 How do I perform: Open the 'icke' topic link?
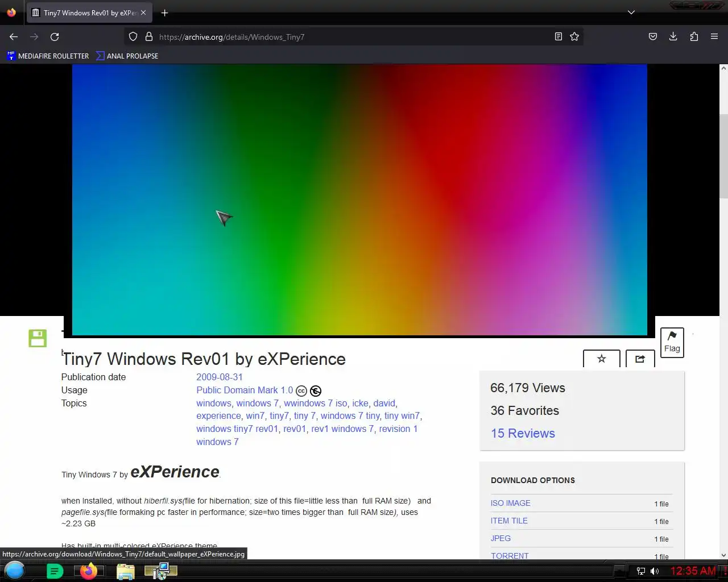coord(360,403)
